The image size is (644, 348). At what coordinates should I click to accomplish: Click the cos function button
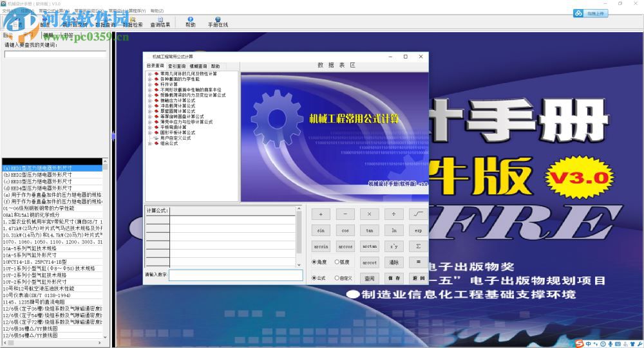click(x=345, y=230)
